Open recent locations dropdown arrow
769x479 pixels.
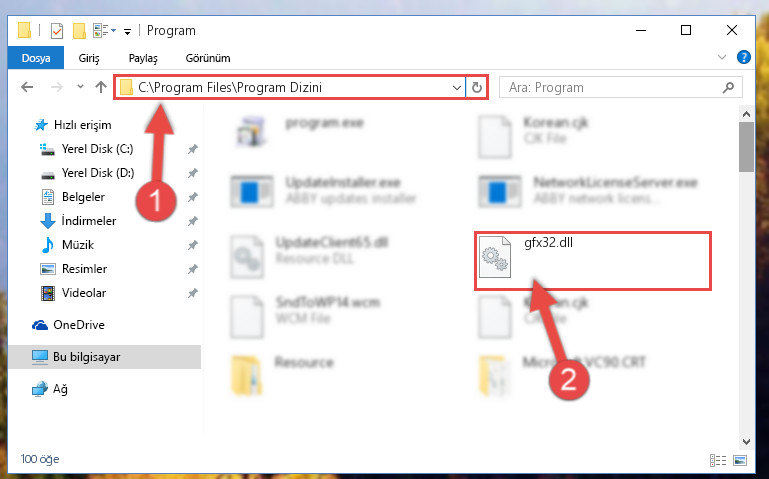[80, 87]
